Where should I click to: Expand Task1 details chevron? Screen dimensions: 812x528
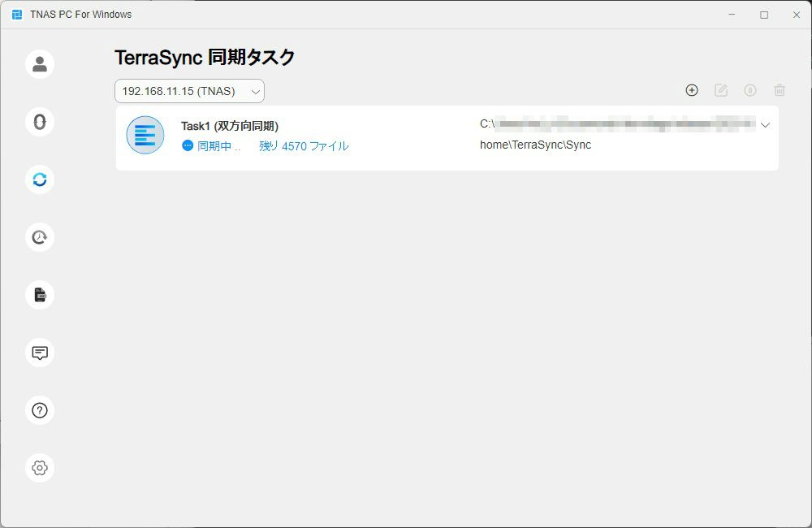[x=765, y=125]
